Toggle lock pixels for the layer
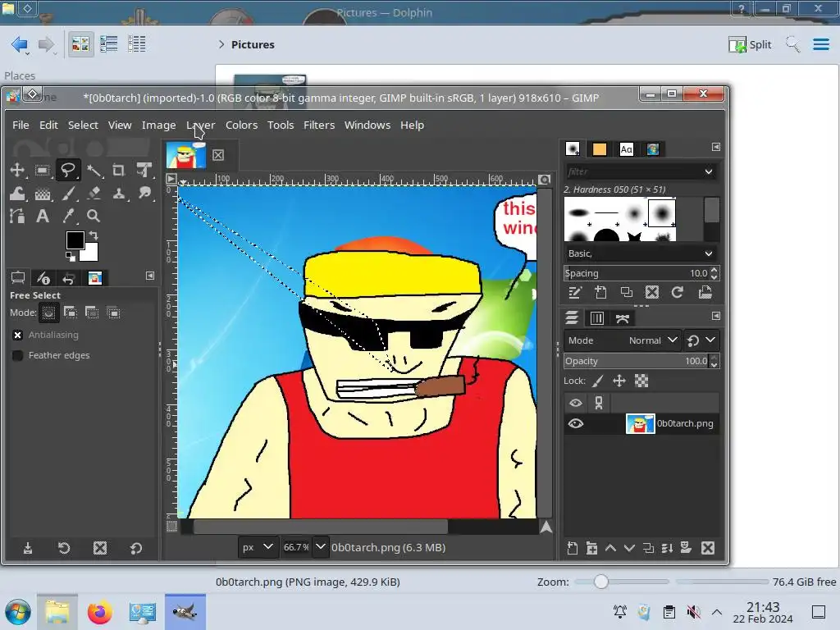The width and height of the screenshot is (840, 630). 598,381
